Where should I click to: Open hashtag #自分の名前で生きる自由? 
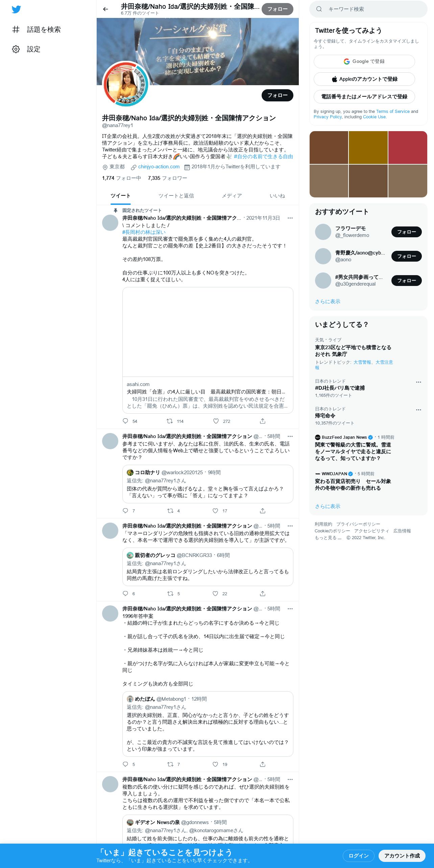263,156
